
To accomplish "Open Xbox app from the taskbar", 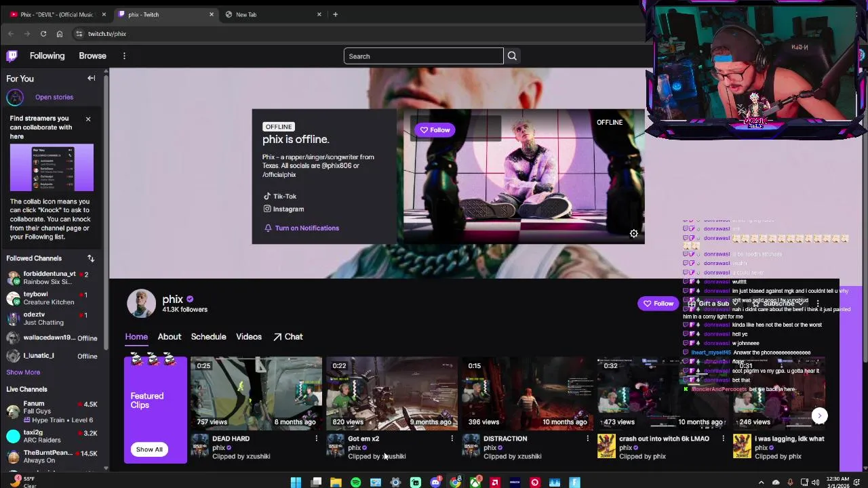I will (475, 483).
